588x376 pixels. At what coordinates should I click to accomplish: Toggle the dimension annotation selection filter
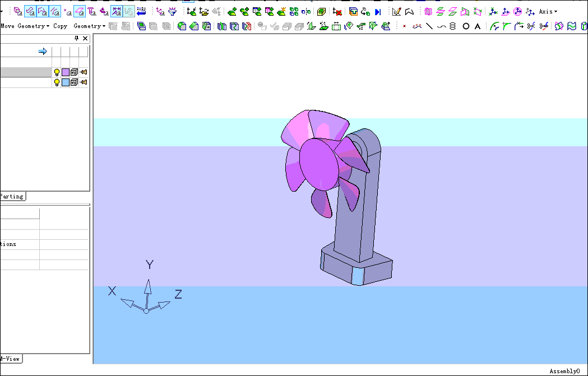click(117, 12)
